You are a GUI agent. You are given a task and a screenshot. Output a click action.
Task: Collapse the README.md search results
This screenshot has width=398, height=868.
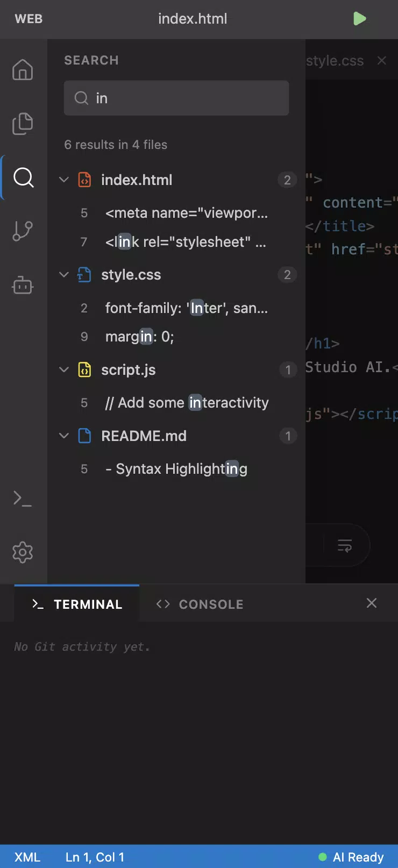pos(64,436)
